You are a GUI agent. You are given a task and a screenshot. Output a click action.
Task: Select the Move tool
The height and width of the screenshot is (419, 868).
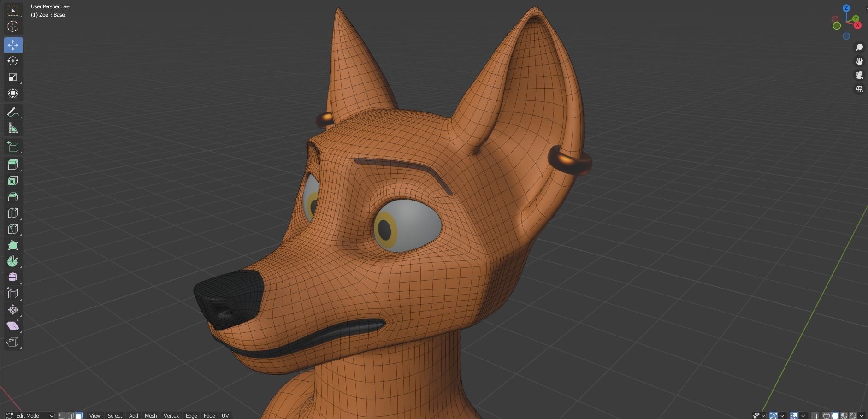pyautogui.click(x=13, y=45)
